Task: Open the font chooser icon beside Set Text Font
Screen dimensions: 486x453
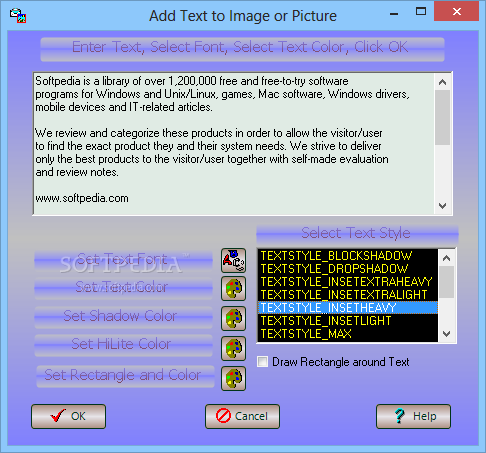Action: [233, 260]
